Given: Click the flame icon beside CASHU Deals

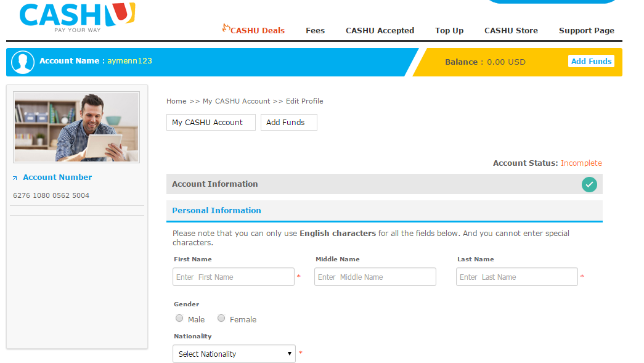Looking at the screenshot, I should [226, 28].
